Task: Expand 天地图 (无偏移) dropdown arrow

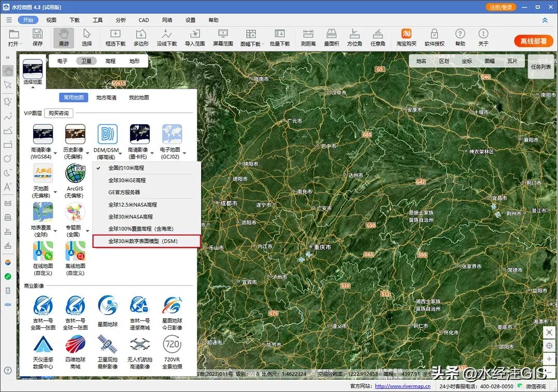Action: [55, 193]
